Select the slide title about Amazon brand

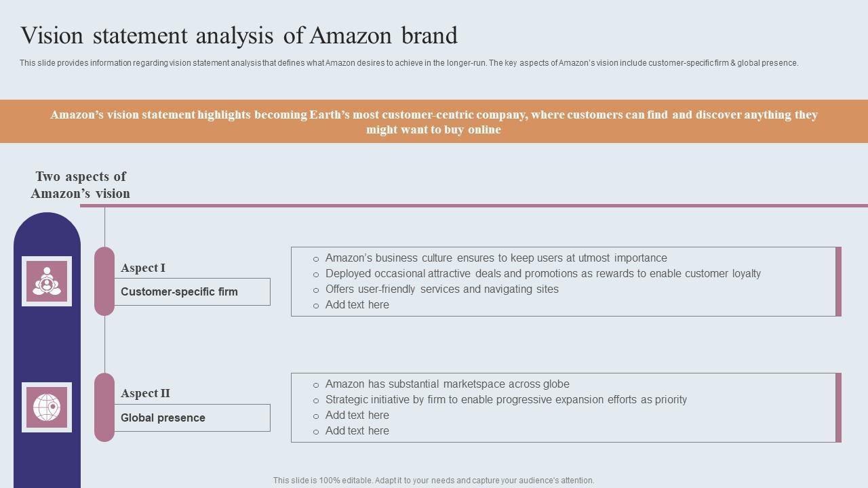point(239,35)
